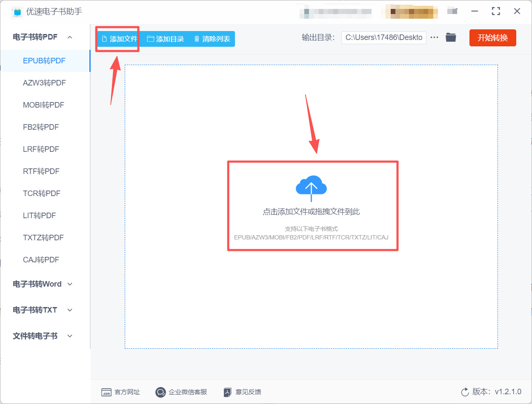The height and width of the screenshot is (404, 532).
Task: Click the 版本：v1.2.1.0 version text
Action: [497, 392]
